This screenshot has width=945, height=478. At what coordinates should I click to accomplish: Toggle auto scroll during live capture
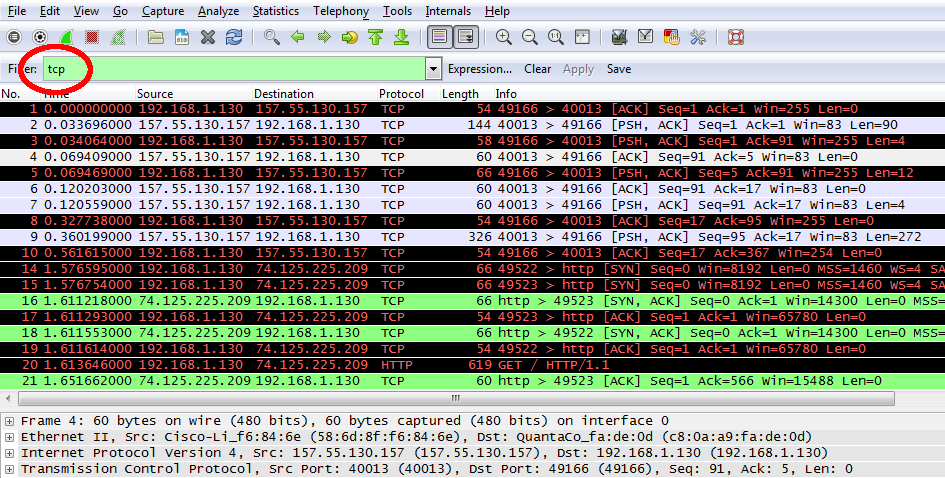tap(466, 37)
